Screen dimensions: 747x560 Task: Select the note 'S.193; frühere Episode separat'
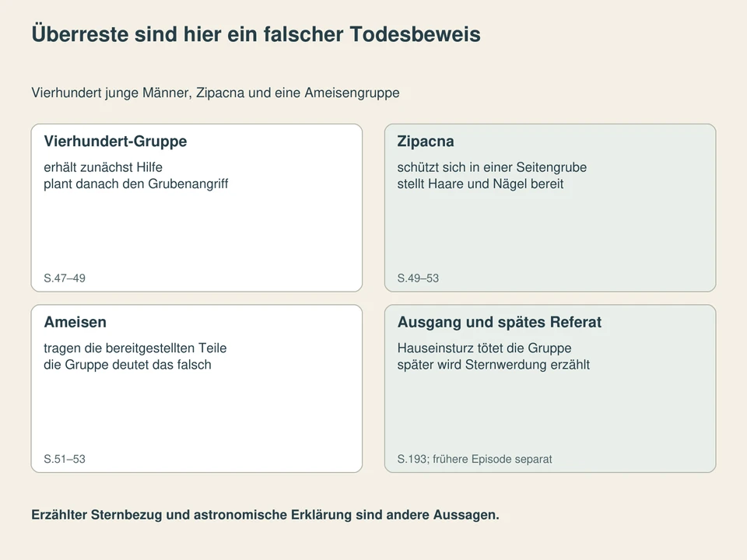click(x=475, y=459)
